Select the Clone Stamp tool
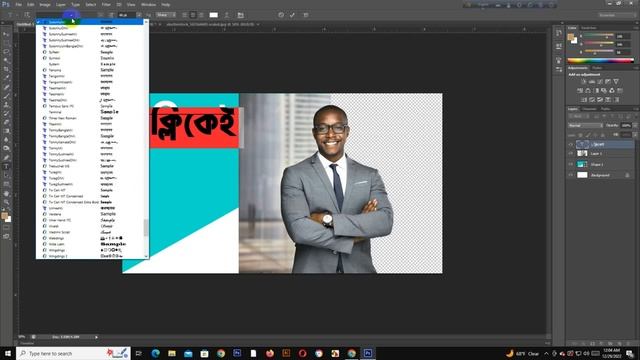 [x=6, y=105]
